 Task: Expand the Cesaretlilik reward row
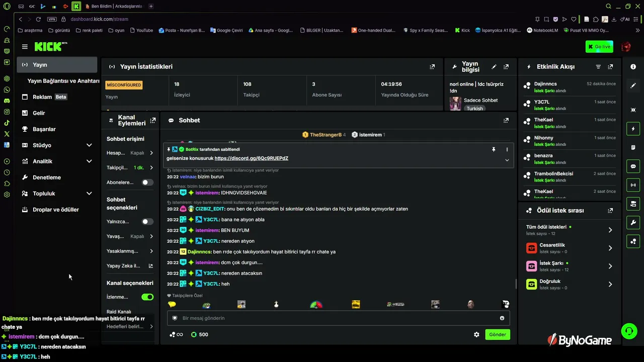pos(569,248)
